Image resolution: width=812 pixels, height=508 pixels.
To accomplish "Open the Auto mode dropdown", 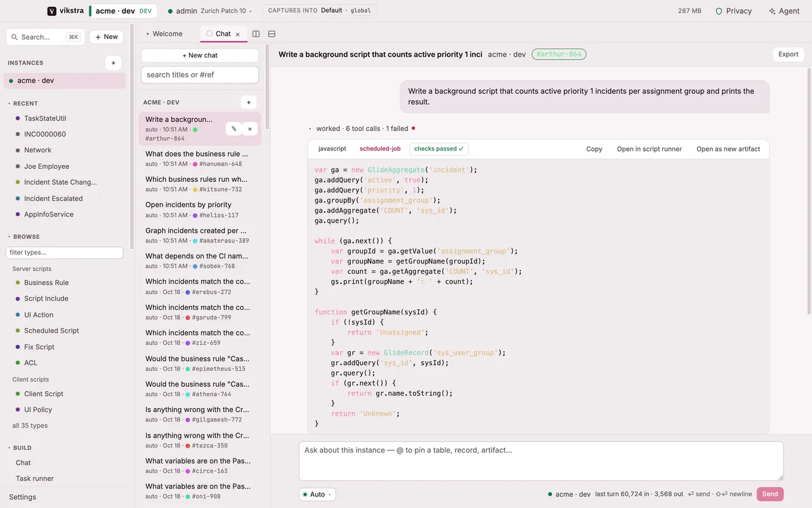I will [x=317, y=494].
